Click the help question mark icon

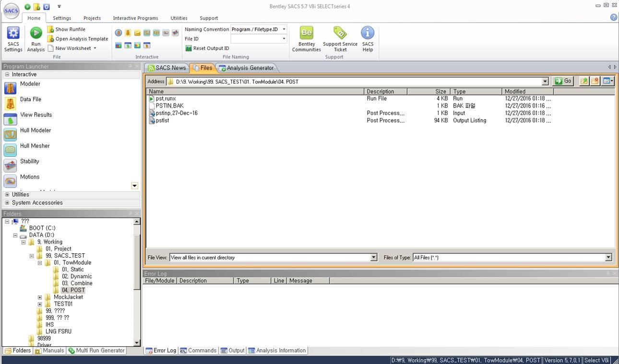[614, 17]
